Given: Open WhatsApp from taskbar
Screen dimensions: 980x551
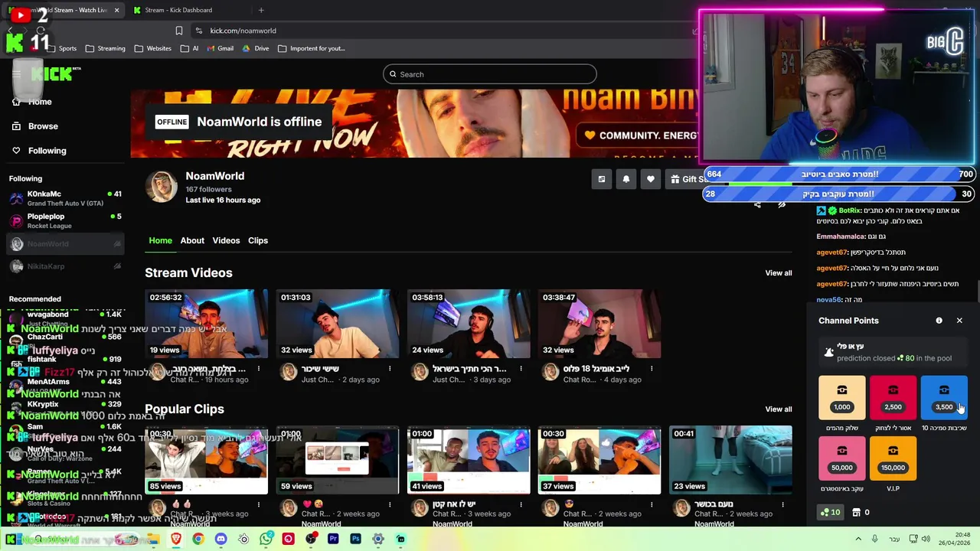Looking at the screenshot, I should (x=266, y=539).
